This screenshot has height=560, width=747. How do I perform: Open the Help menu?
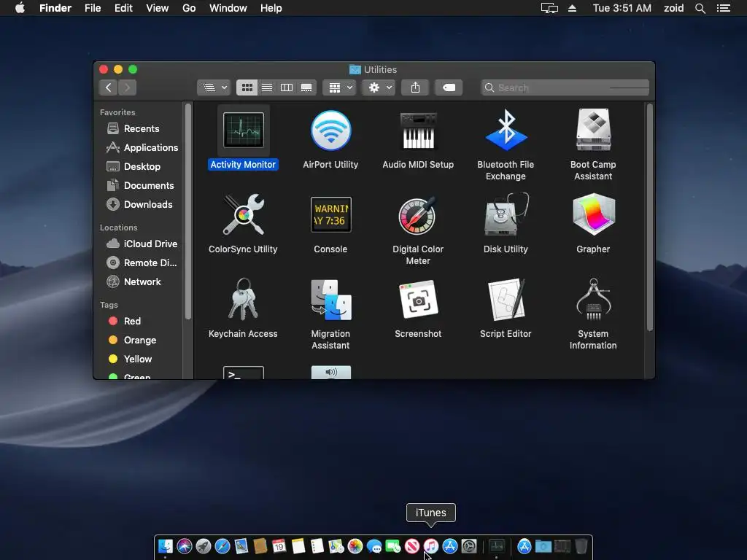click(x=271, y=8)
